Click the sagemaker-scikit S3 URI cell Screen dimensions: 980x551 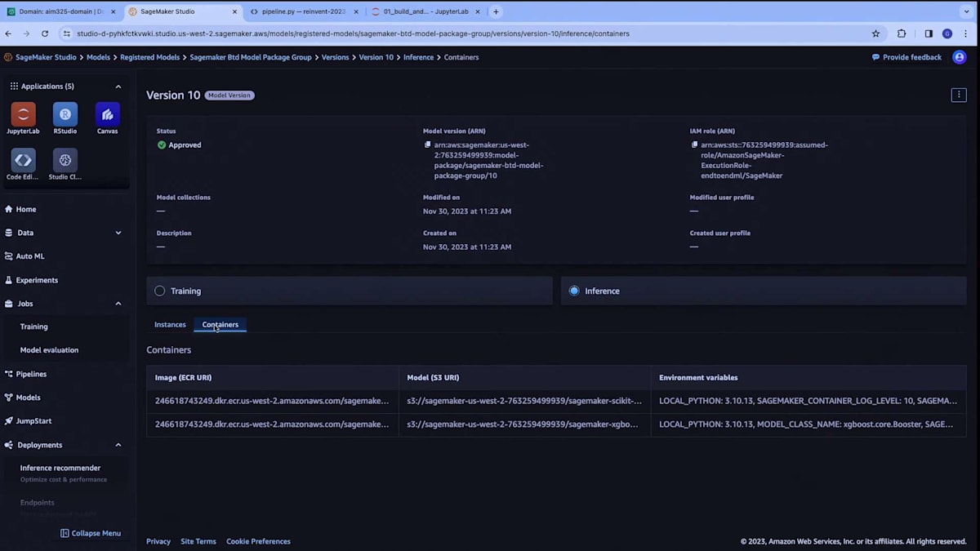click(x=524, y=401)
